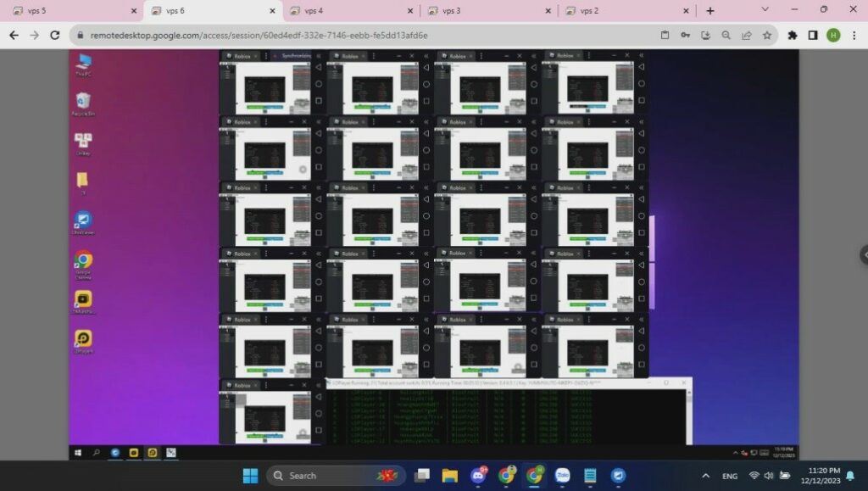The width and height of the screenshot is (868, 491).
Task: Tap Android home in the emulator beside the console
Action: (319, 414)
